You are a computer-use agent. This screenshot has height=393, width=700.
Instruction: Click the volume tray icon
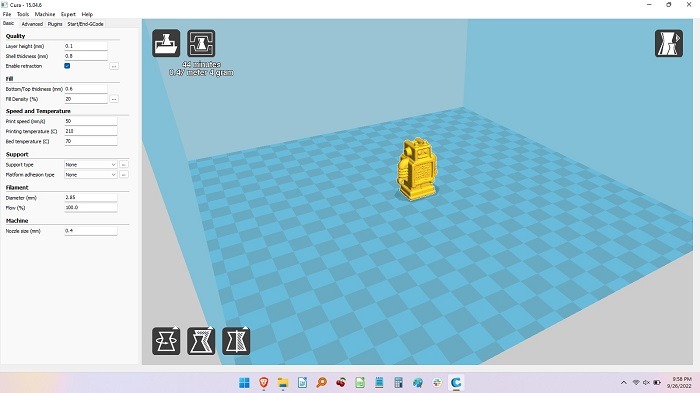point(646,383)
